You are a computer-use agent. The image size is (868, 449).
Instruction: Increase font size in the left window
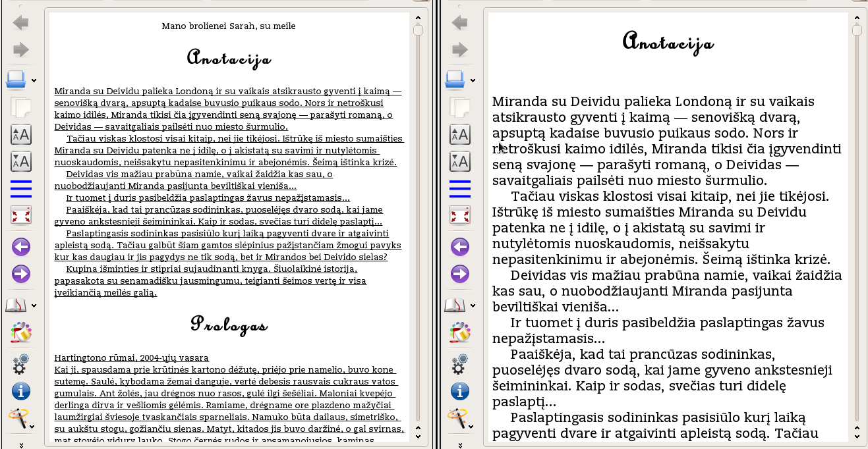[x=21, y=134]
